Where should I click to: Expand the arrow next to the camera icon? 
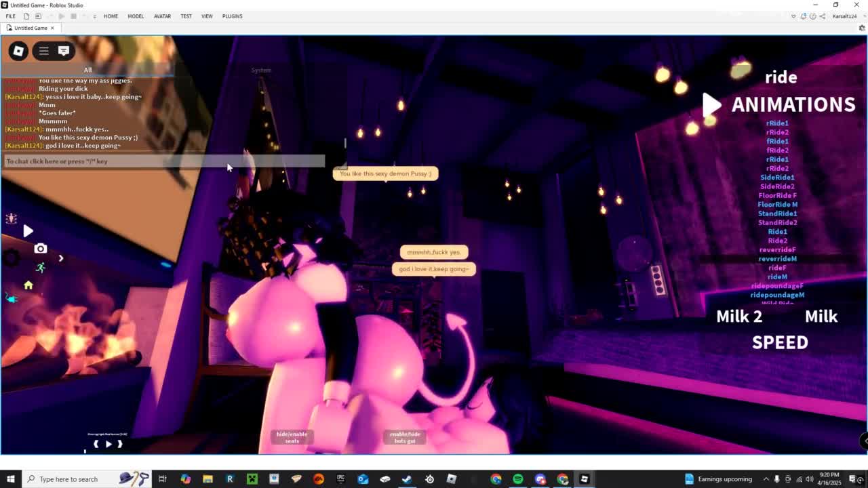pos(61,258)
